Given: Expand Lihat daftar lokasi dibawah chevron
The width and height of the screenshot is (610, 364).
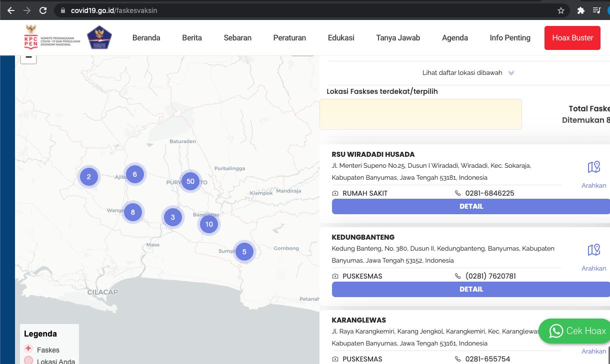Looking at the screenshot, I should click(511, 73).
